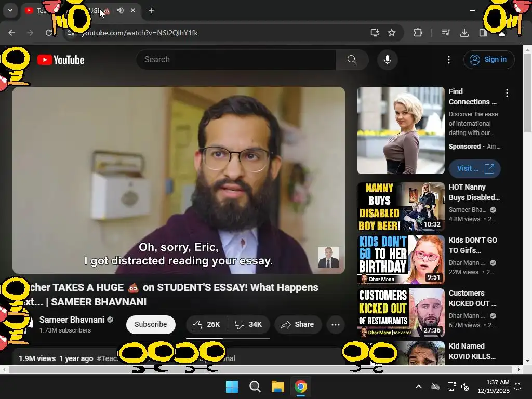Image resolution: width=532 pixels, height=399 pixels.
Task: Search with your voice microphone
Action: click(x=388, y=60)
